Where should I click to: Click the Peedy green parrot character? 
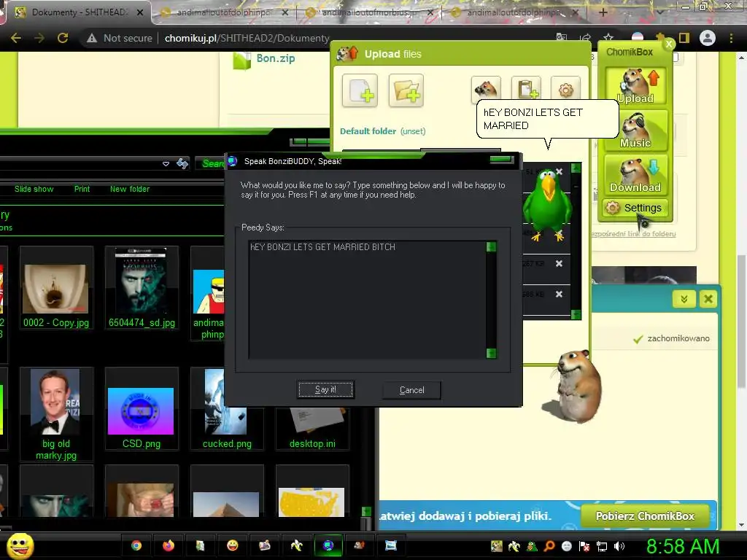point(548,205)
